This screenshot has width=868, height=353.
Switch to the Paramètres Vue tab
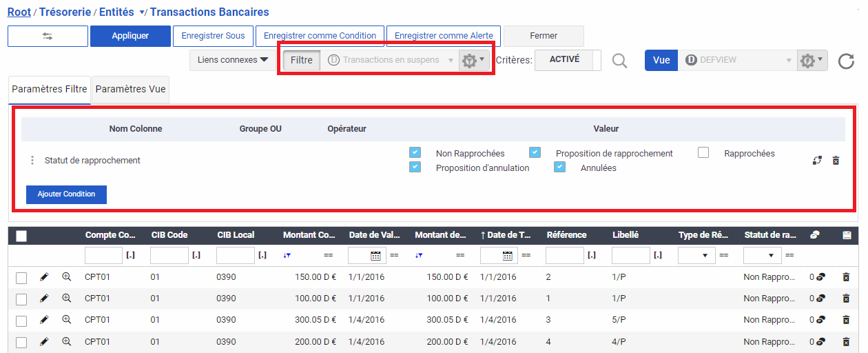tap(130, 90)
